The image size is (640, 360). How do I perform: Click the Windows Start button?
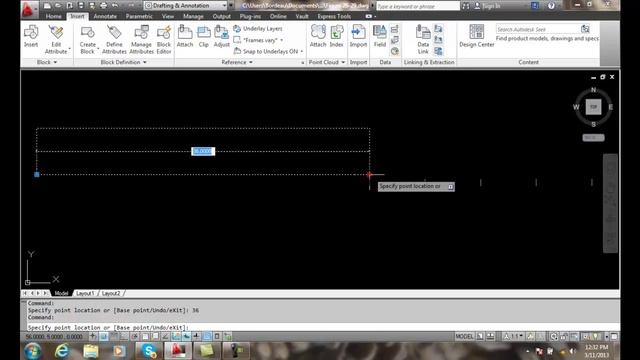[x=32, y=351]
